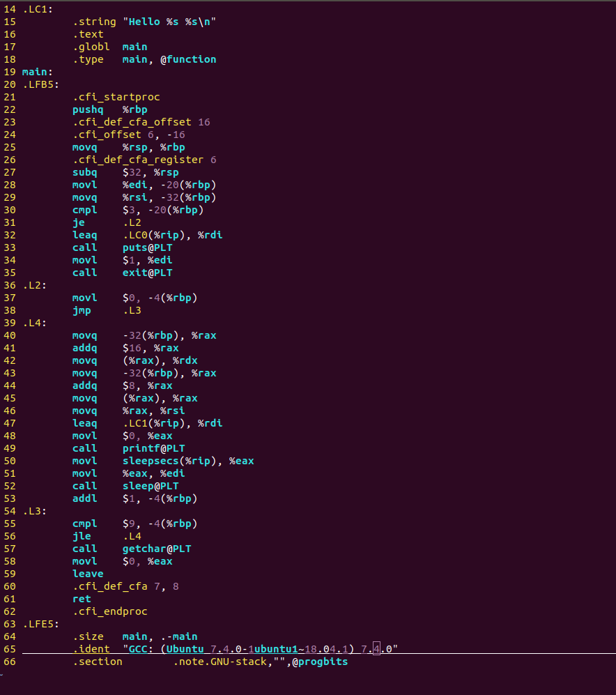Click the ret instruction
Image resolution: width=616 pixels, height=695 pixels.
pyautogui.click(x=82, y=599)
